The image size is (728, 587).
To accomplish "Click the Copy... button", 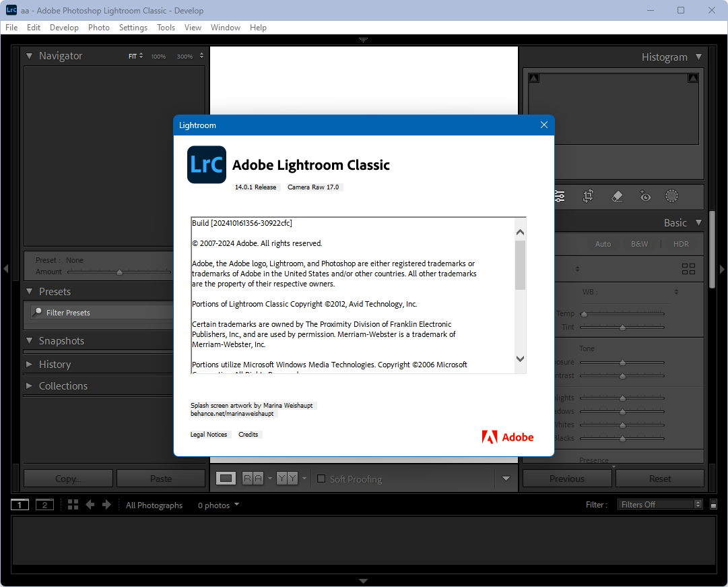I will (68, 478).
